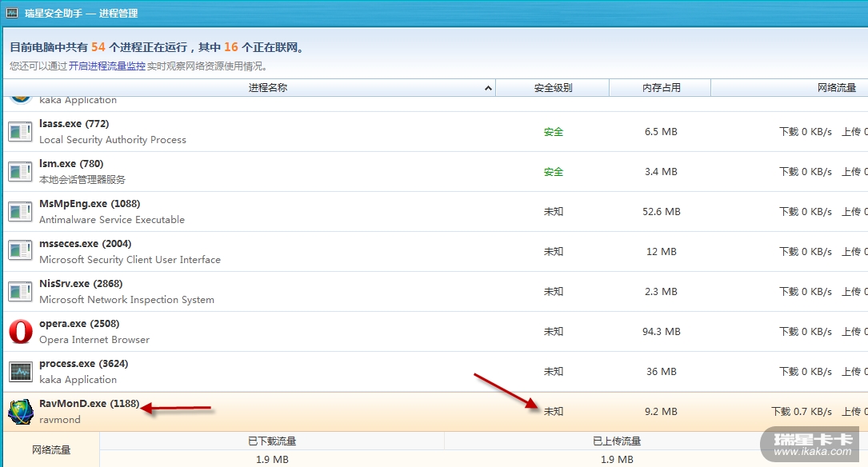Sort by 内存占用 column header

(x=661, y=87)
